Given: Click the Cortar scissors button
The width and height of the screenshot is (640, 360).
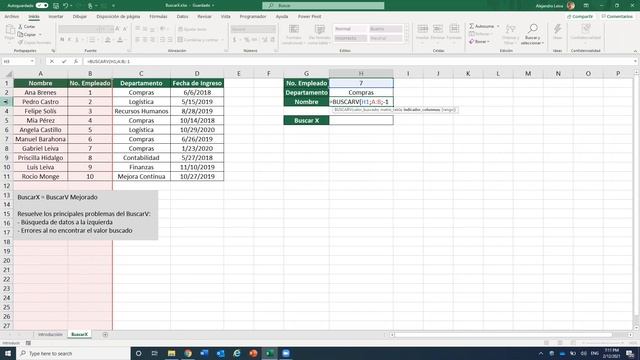Looking at the screenshot, I should coord(27,27).
